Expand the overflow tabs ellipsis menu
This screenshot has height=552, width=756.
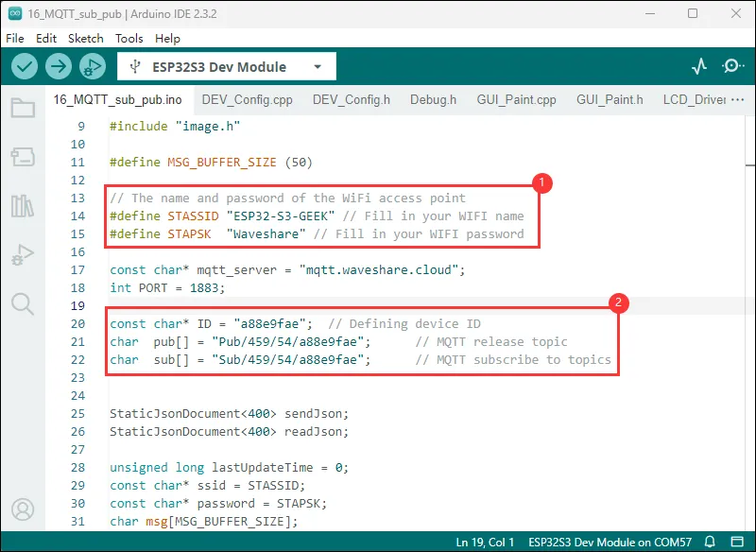click(x=738, y=99)
